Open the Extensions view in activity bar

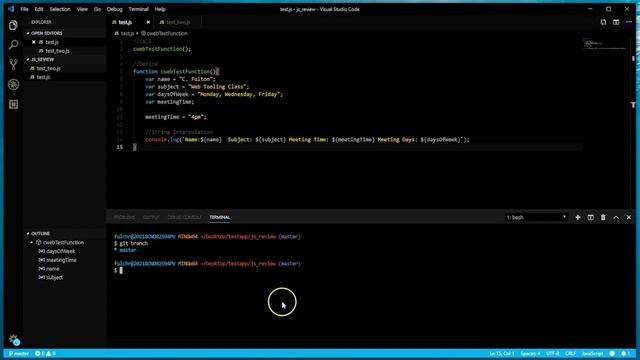point(13,104)
